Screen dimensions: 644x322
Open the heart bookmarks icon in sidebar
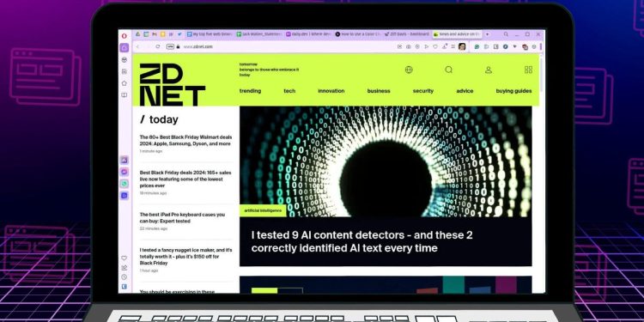[x=124, y=258]
